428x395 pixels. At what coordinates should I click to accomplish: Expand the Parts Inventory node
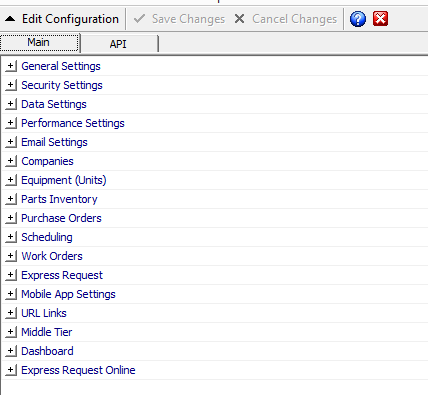(x=11, y=199)
